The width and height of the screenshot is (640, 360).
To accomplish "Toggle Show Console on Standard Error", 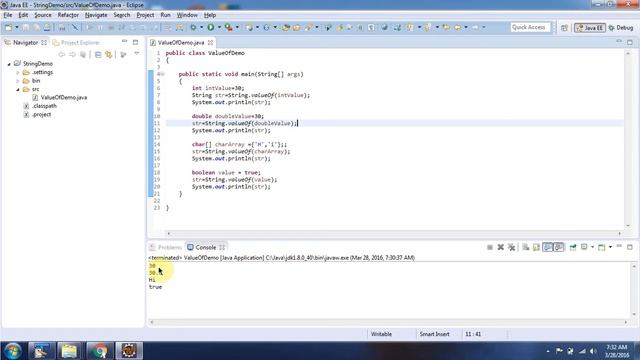I will (x=559, y=247).
